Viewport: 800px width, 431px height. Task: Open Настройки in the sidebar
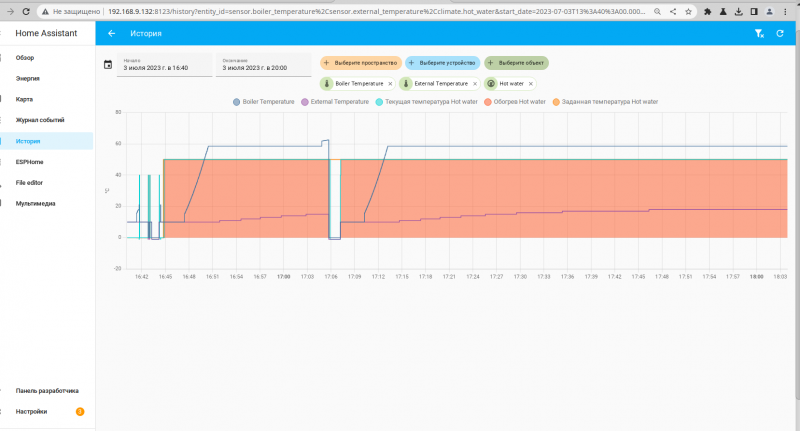pos(31,411)
